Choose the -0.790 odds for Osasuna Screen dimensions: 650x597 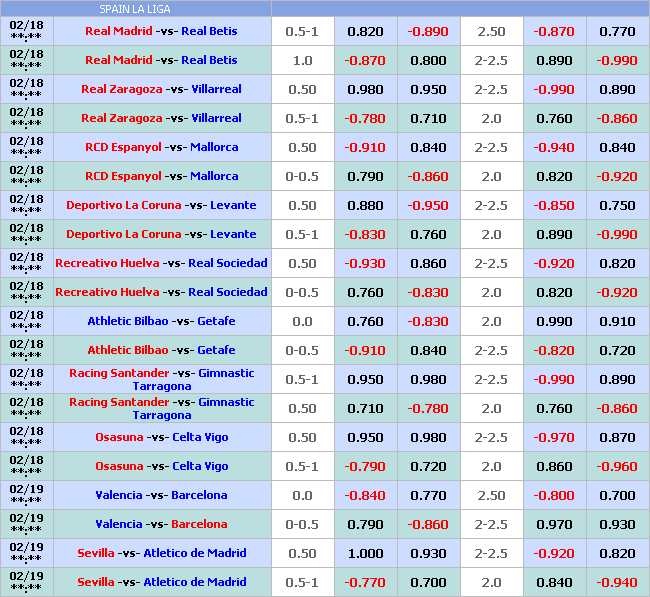click(365, 466)
